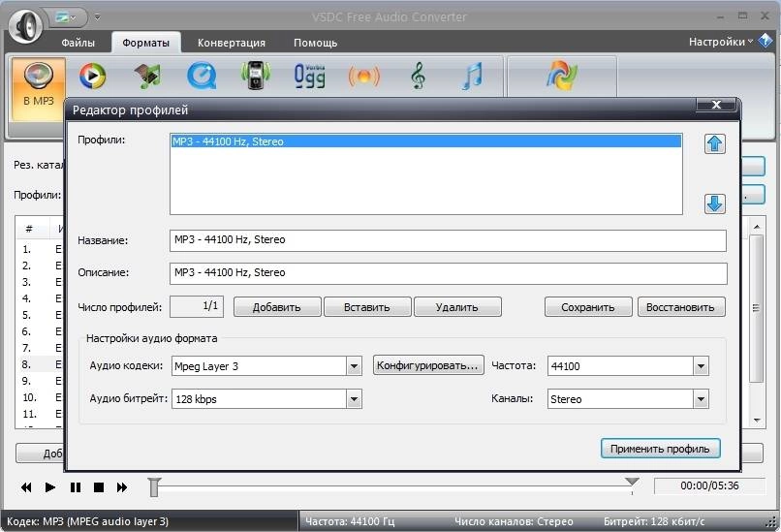
Task: Choose the mobile phone audio format icon
Action: pos(256,76)
